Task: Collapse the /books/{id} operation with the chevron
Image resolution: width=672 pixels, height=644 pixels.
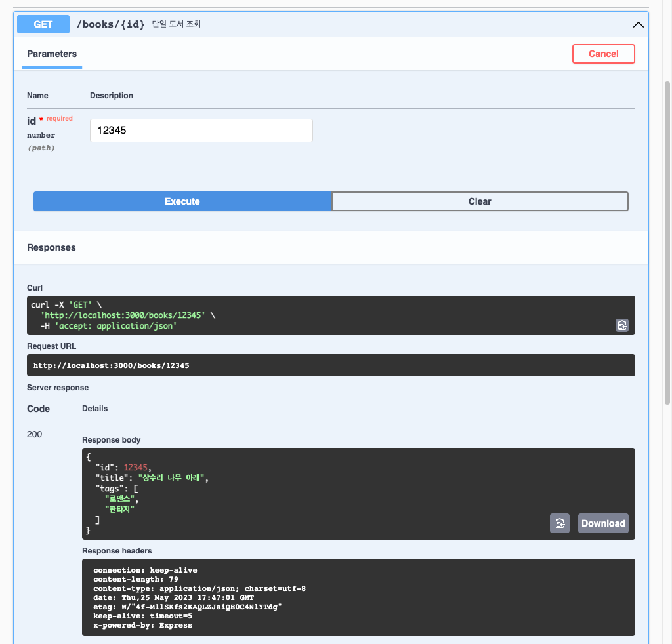Action: [637, 24]
